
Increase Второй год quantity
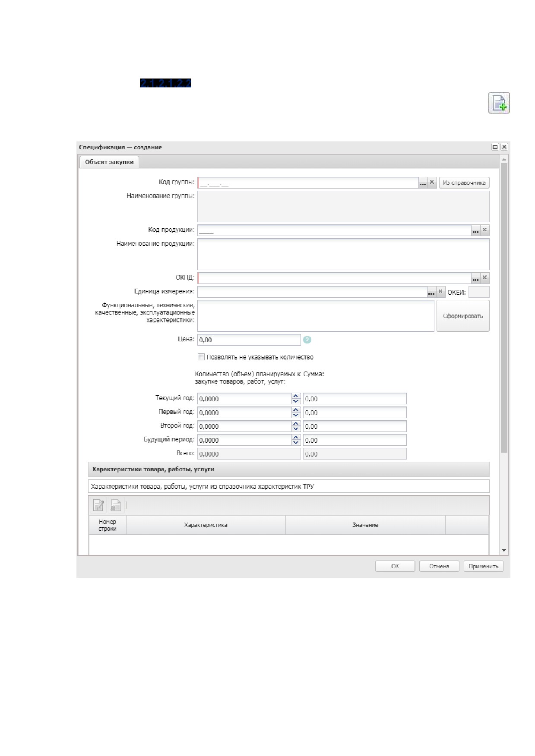[x=296, y=423]
